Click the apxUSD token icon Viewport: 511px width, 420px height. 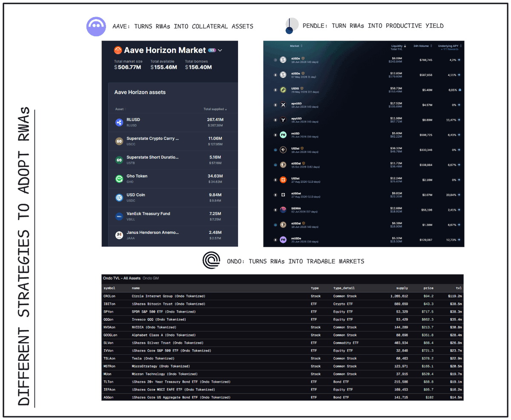click(x=283, y=105)
